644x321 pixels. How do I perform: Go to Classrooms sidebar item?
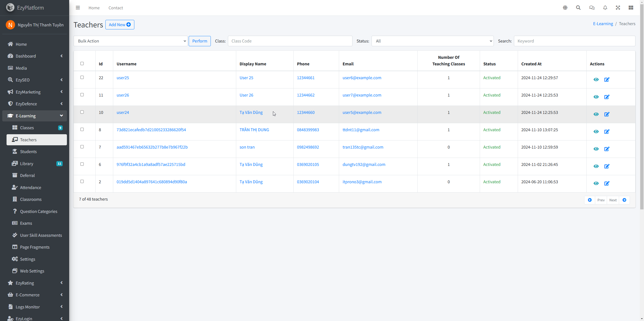pyautogui.click(x=31, y=199)
